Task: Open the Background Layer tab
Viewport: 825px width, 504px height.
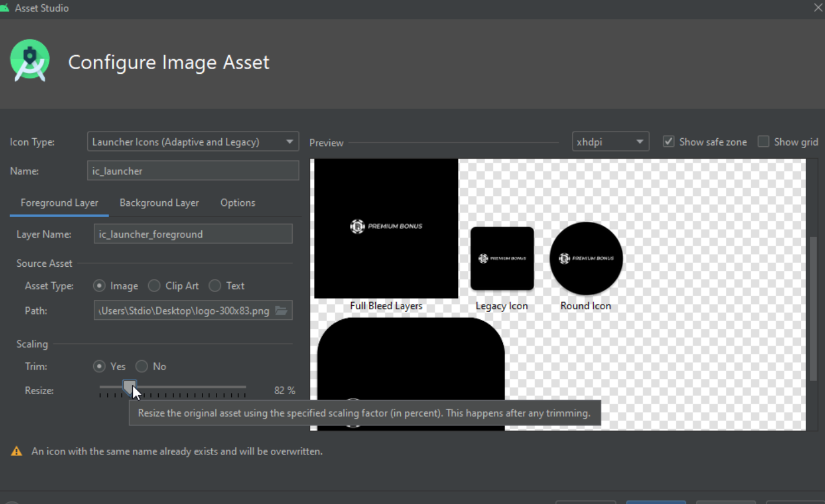Action: pos(159,202)
